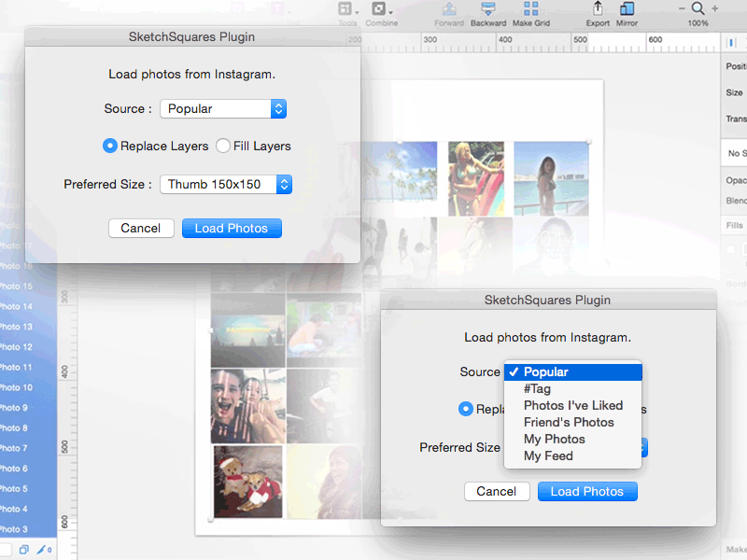Image resolution: width=747 pixels, height=560 pixels.
Task: Choose Popular in the open Source menu
Action: pyautogui.click(x=573, y=371)
